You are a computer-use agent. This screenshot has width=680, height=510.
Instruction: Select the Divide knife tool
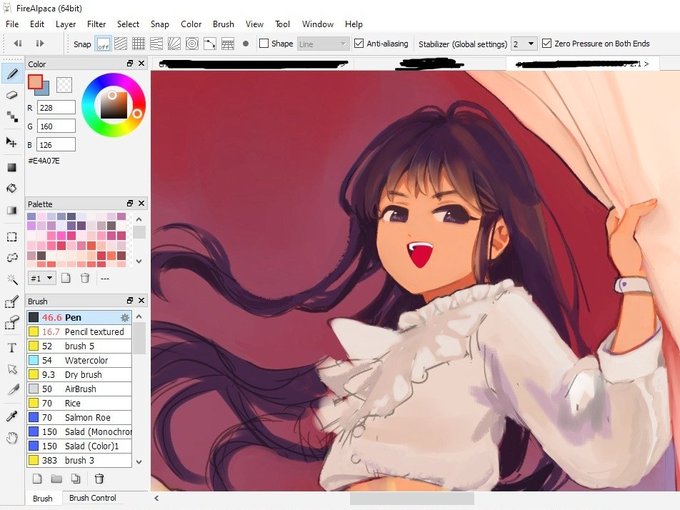12,390
